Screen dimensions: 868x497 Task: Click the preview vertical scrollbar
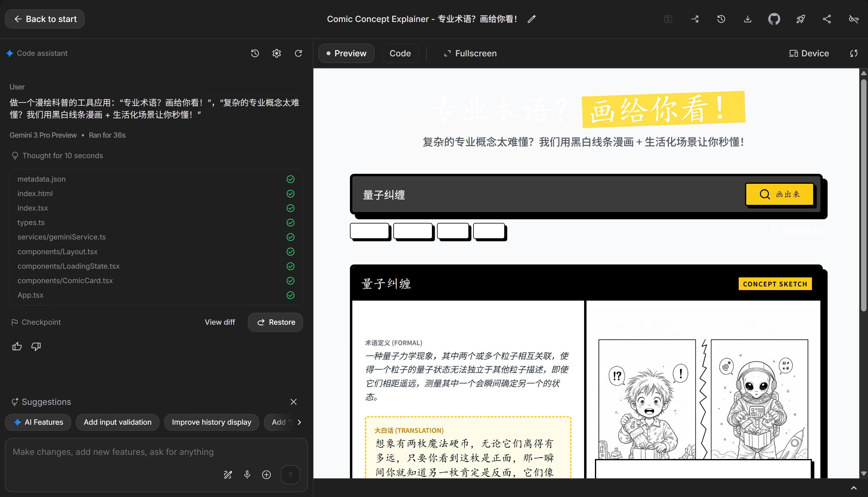863,195
